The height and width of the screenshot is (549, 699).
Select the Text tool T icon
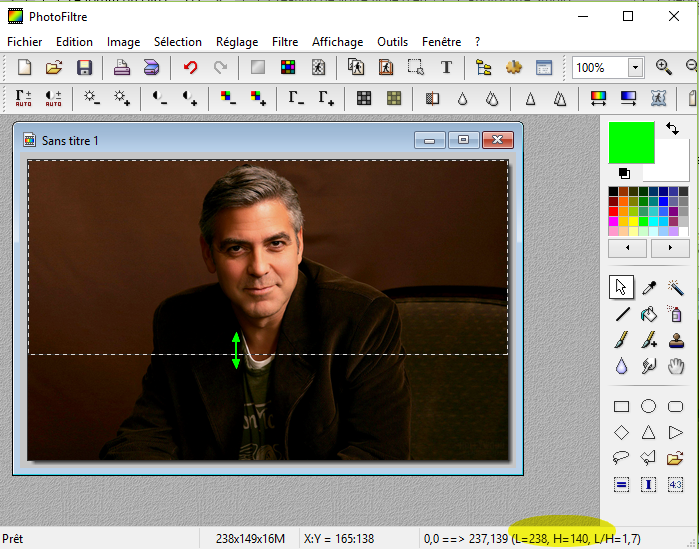tap(446, 68)
